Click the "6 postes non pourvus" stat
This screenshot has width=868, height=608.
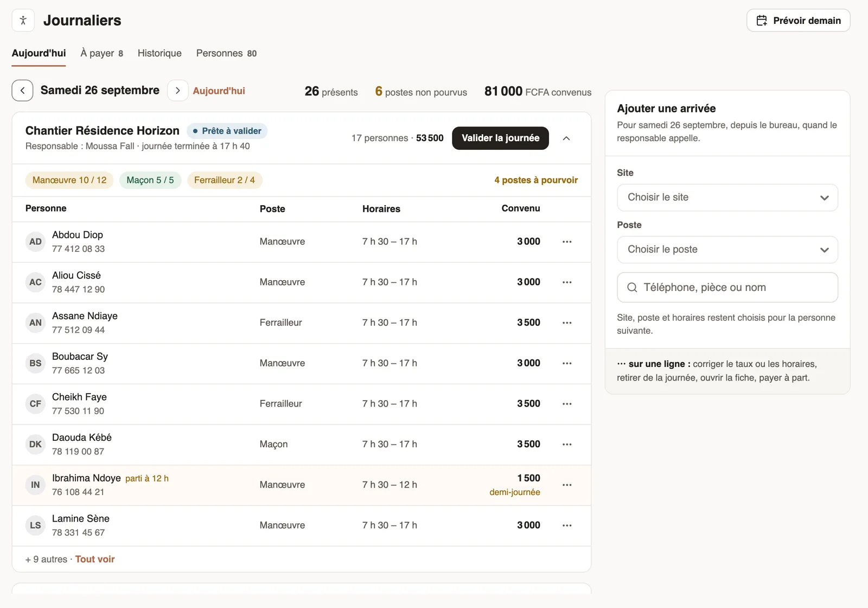[421, 91]
